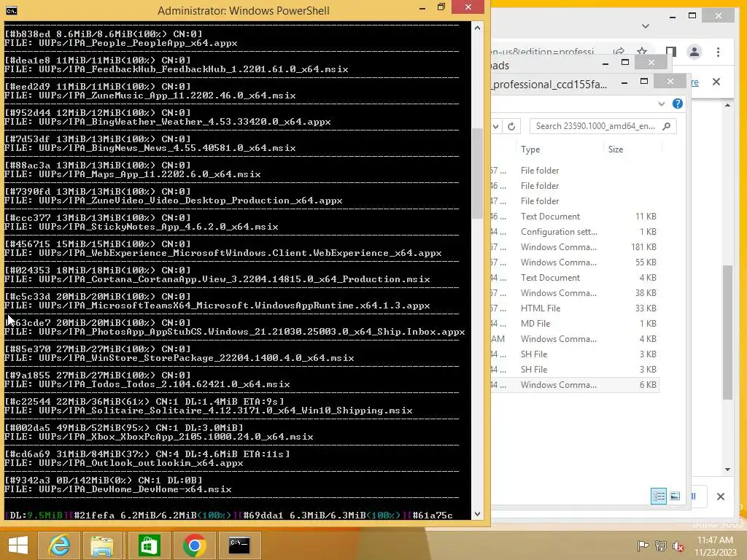747x560 pixels.
Task: Refresh the Explorer folder view
Action: 511,126
